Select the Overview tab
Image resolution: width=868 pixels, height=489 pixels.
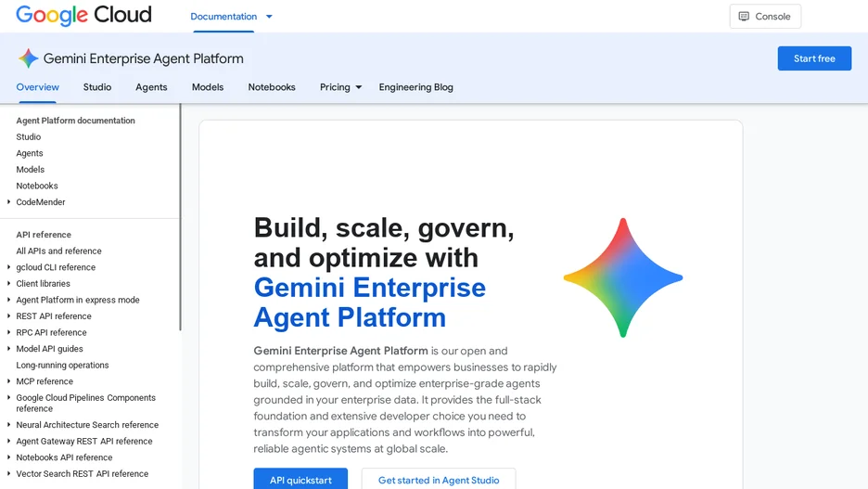38,87
